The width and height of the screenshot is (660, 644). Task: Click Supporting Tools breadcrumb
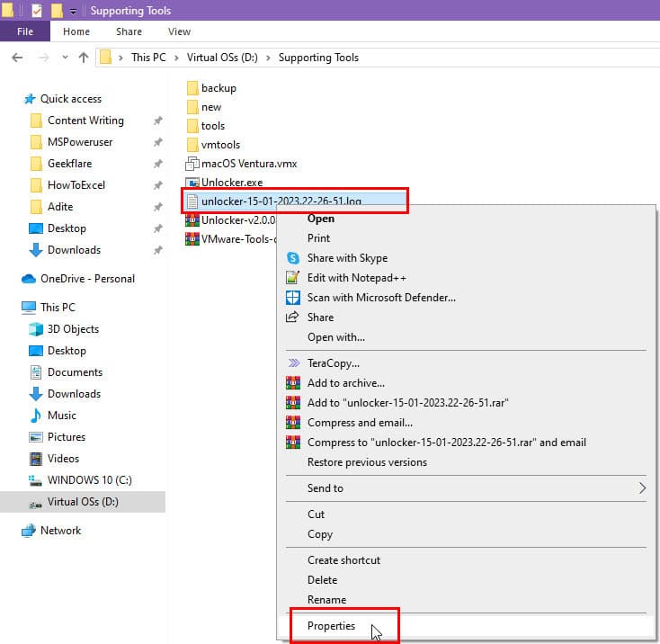[318, 58]
